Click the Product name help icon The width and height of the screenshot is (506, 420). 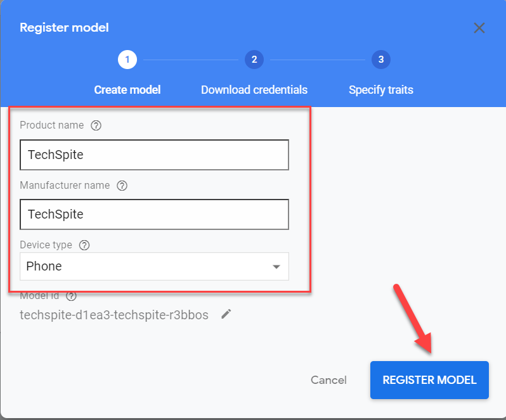click(96, 125)
